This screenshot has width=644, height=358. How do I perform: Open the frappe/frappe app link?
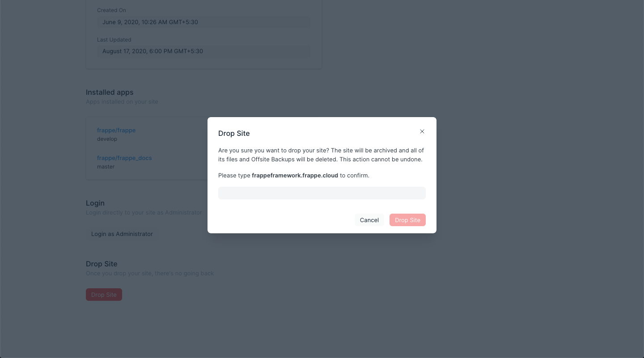point(116,131)
